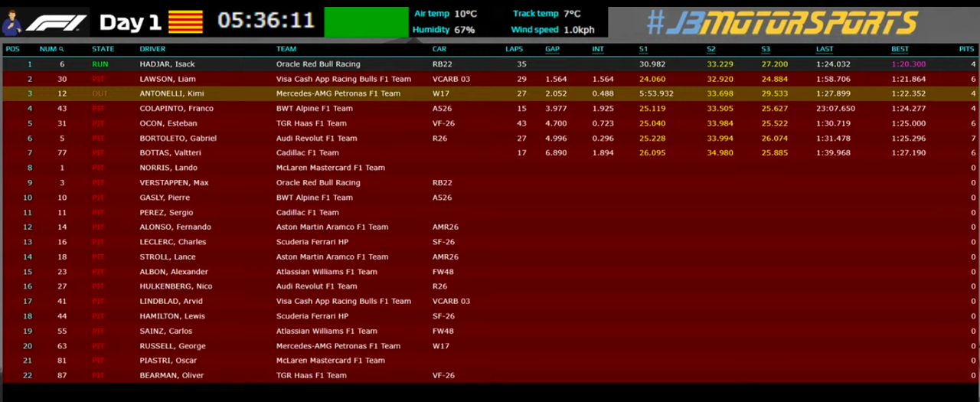Click the #J3Motorsports banner logo
The width and height of the screenshot is (980, 402).
click(x=781, y=22)
